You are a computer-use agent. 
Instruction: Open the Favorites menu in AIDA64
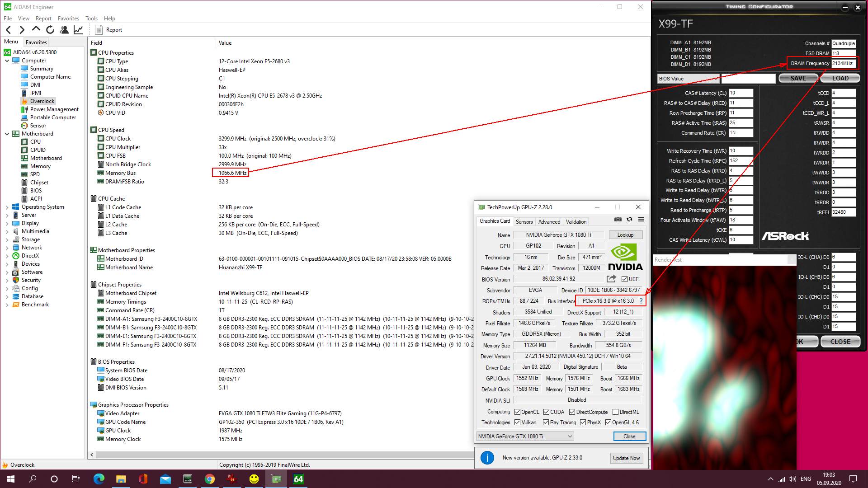click(x=68, y=19)
